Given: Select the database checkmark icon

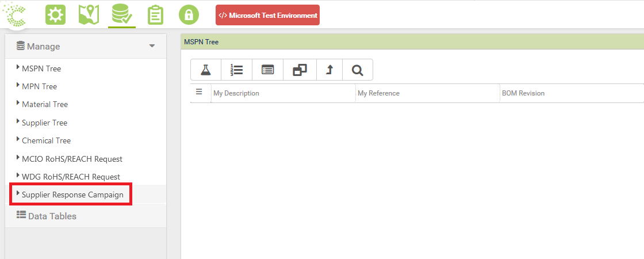Looking at the screenshot, I should [122, 15].
